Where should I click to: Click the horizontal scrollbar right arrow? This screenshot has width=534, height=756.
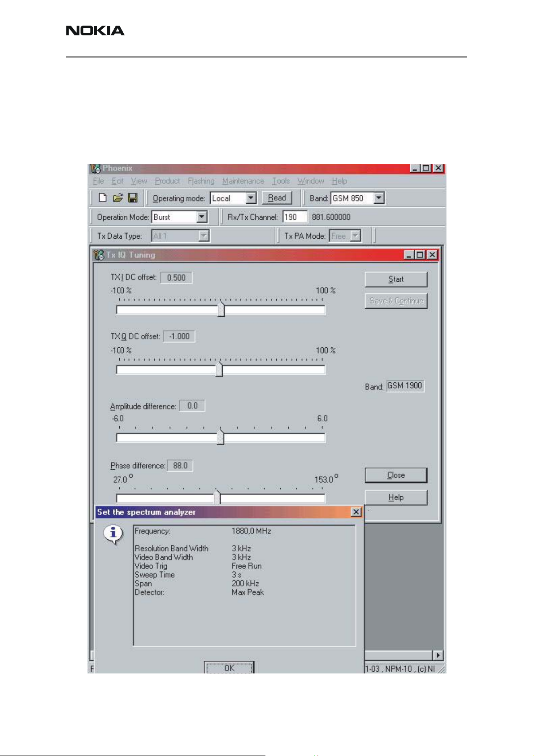click(x=438, y=655)
